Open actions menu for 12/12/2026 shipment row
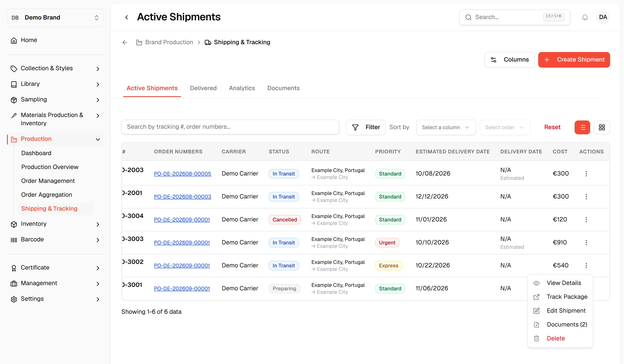 pos(586,197)
